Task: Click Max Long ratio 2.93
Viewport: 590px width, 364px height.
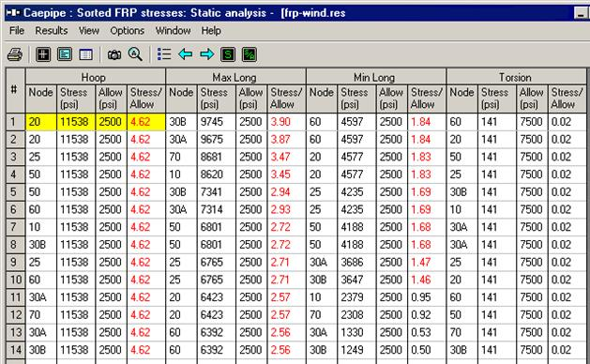Action: pyautogui.click(x=280, y=209)
